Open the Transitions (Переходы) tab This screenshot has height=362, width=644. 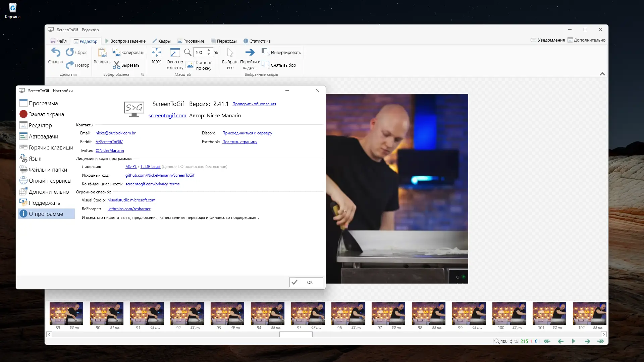(224, 41)
